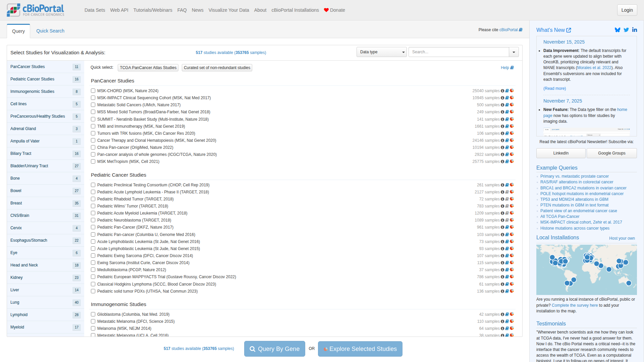Subscribe via the Google Groups button

tap(612, 153)
